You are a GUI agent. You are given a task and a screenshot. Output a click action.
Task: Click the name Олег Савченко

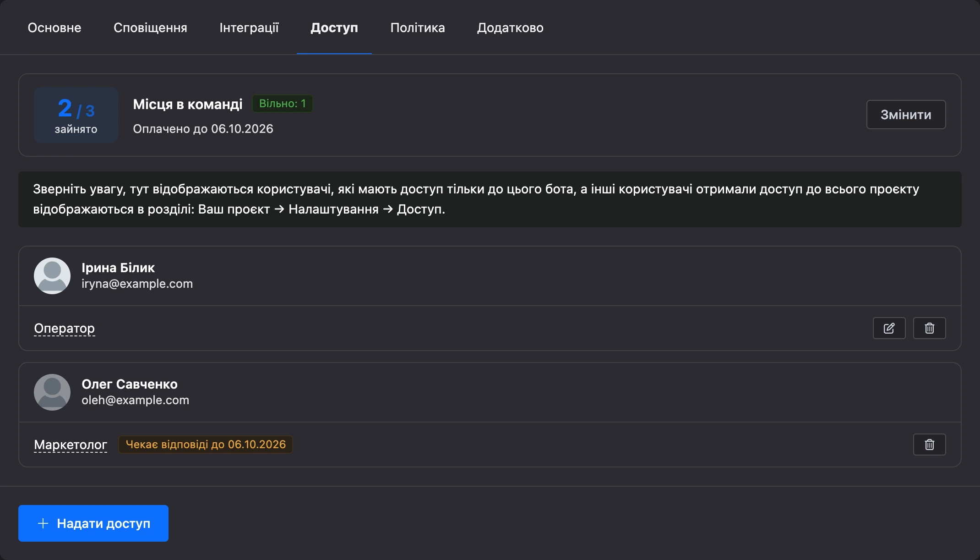pos(130,384)
